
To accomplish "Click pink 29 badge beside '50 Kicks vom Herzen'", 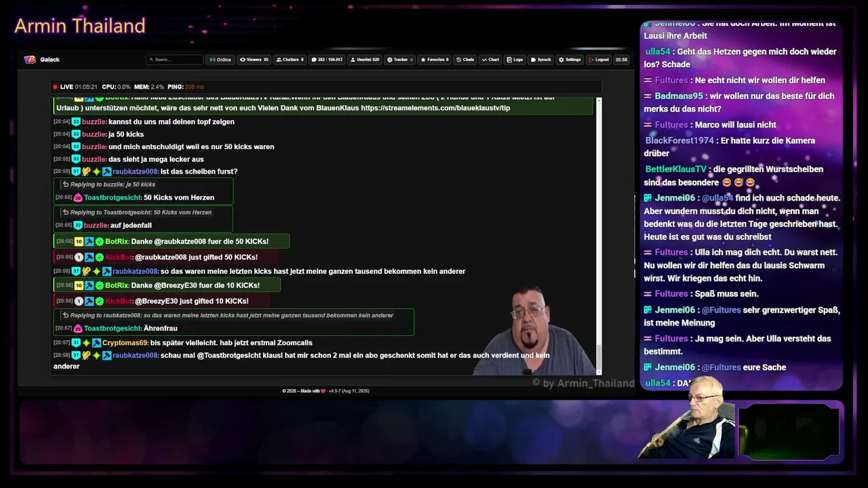I will point(78,198).
